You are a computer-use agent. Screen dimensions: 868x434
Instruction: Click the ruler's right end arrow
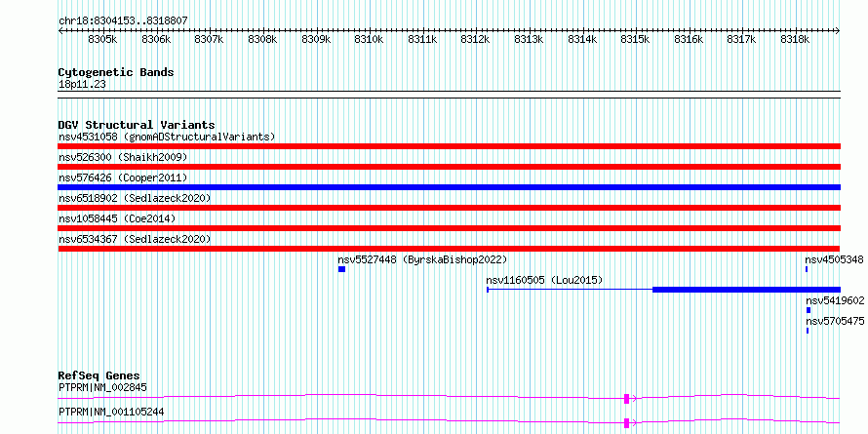838,31
